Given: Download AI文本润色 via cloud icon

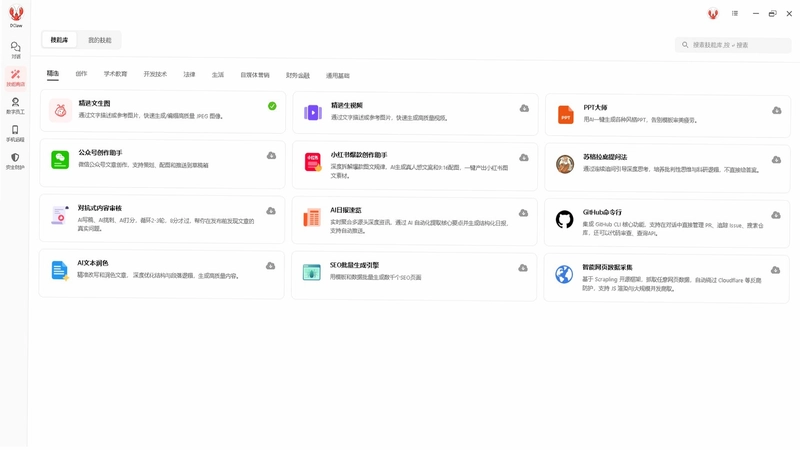Looking at the screenshot, I should click(270, 266).
